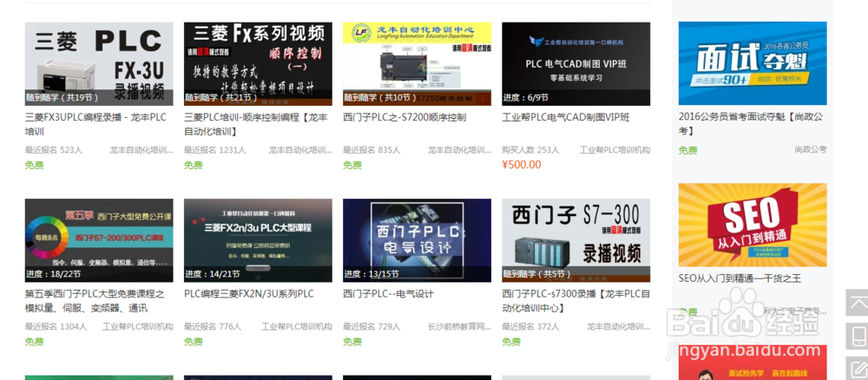The image size is (868, 380).
Task: Open the 西门子 S7-300 录播视频 thumbnail
Action: [x=575, y=240]
